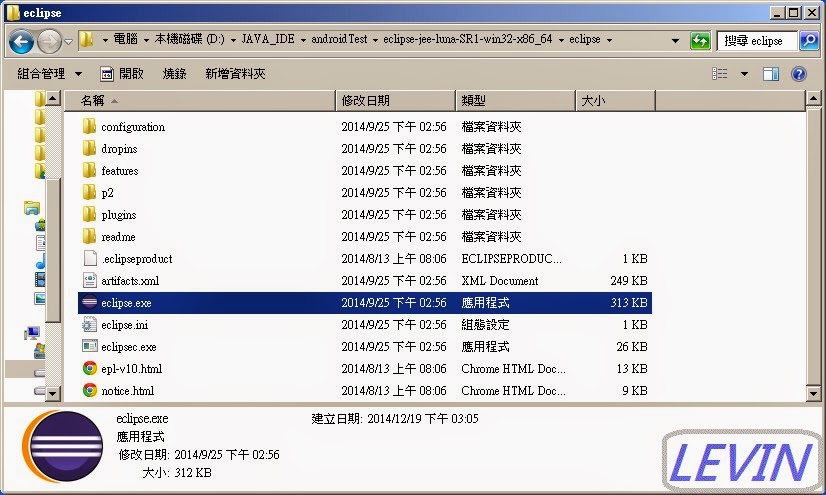Click the file list scrollbar down arrow

click(x=813, y=393)
